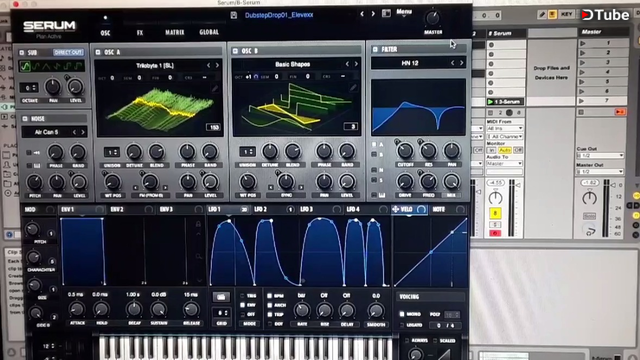Click the OSC A warp mode left arrow

tap(135, 188)
